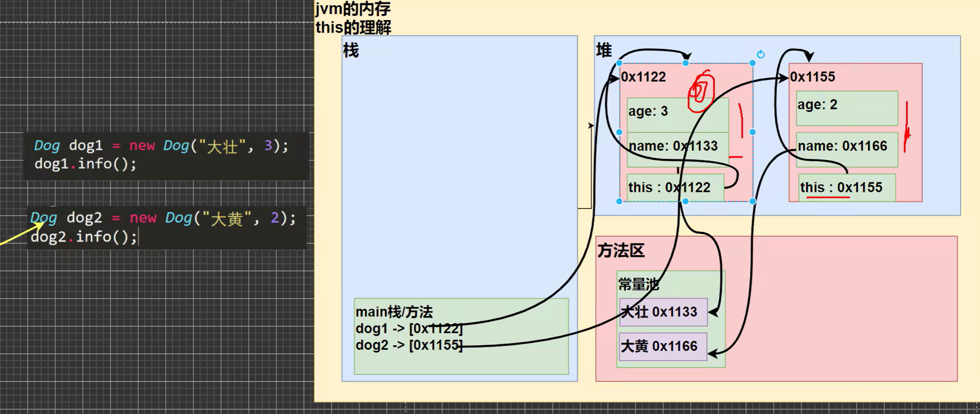
Task: Select the '大黄 0x1166' constant box
Action: 663,346
